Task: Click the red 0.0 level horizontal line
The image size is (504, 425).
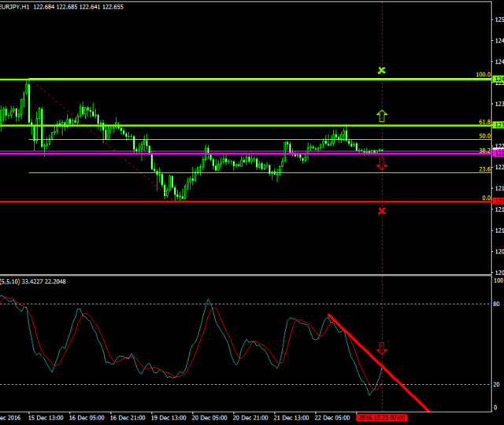Action: [236, 201]
